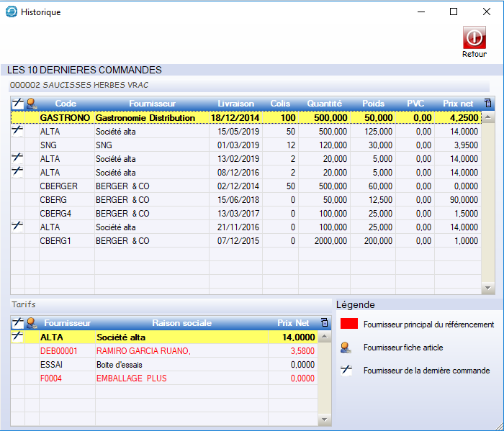Click column settings icon of the orders table
This screenshot has height=431, width=504.
[x=488, y=104]
